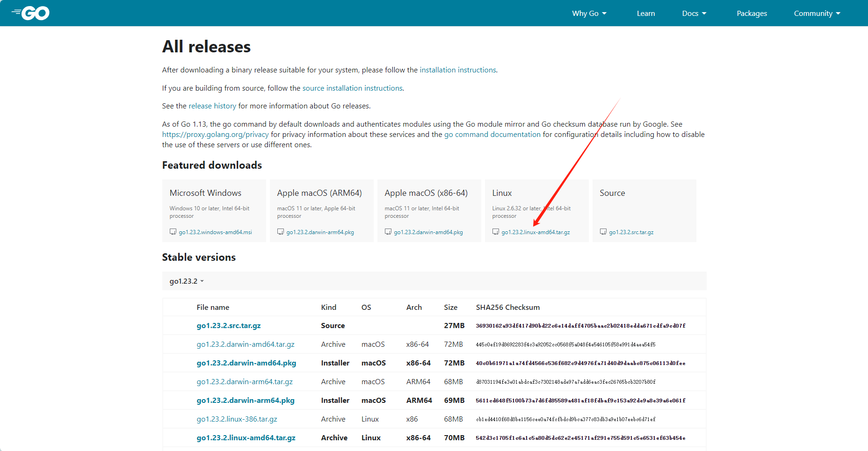Click download icon beside windows-amd64.msi
Image resolution: width=868 pixels, height=451 pixels.
pyautogui.click(x=173, y=232)
